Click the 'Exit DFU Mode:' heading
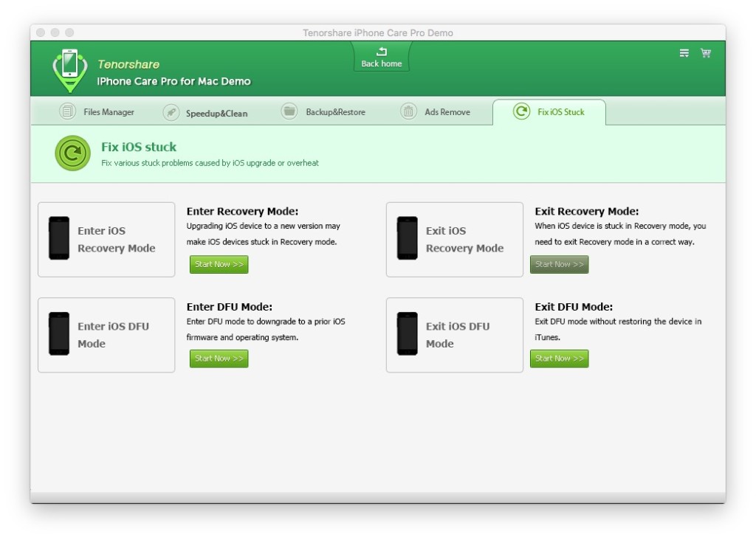 coord(574,306)
